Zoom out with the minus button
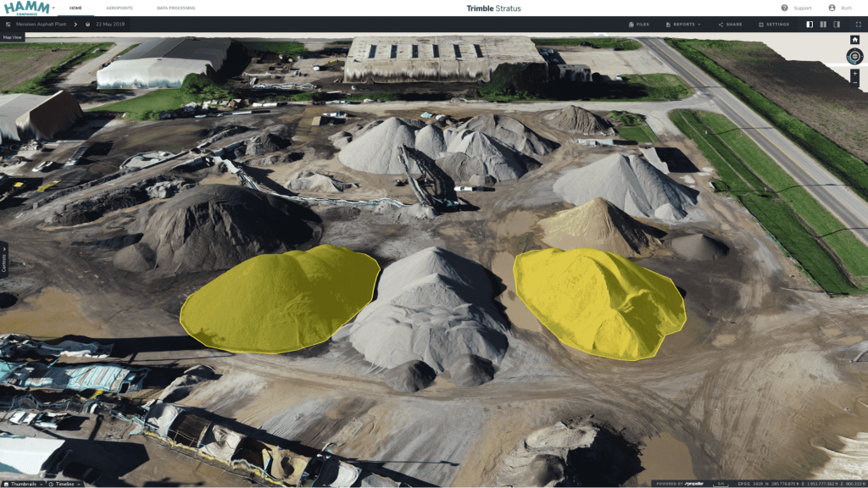The image size is (868, 488). [x=854, y=82]
